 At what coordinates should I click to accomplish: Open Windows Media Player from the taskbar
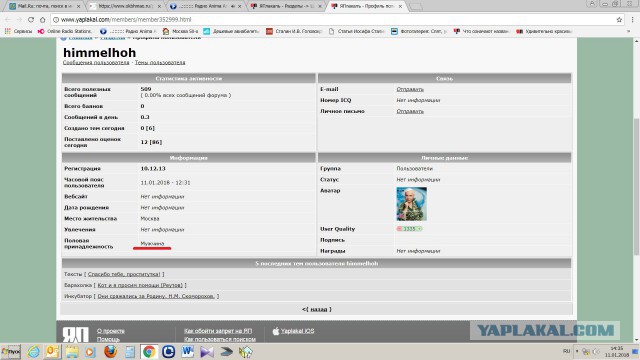coord(91,351)
